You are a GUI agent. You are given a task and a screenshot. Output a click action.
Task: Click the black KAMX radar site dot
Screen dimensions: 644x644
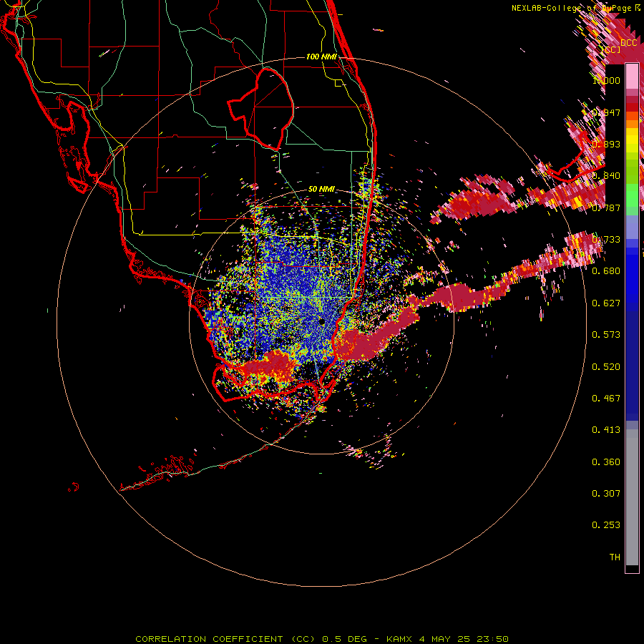tap(322, 322)
